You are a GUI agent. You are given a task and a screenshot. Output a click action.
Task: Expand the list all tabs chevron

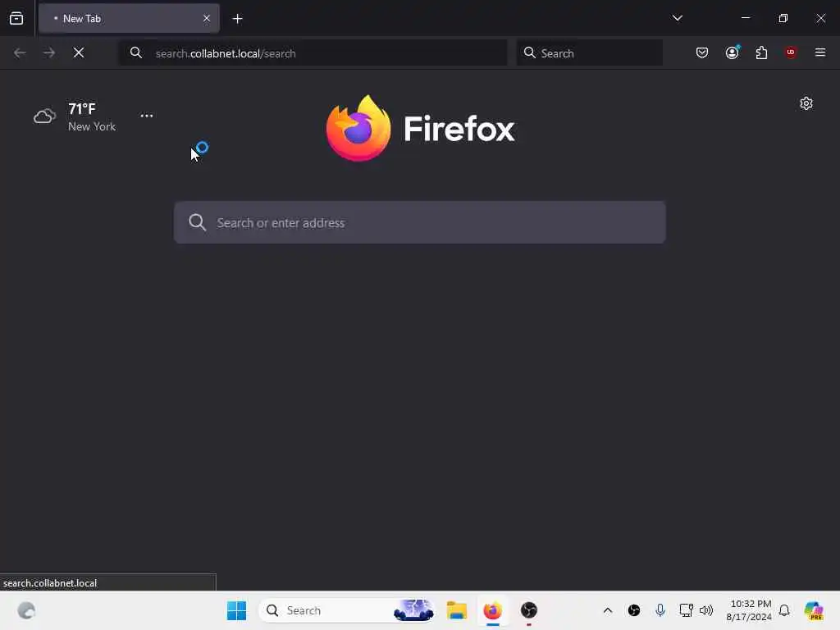(x=677, y=18)
